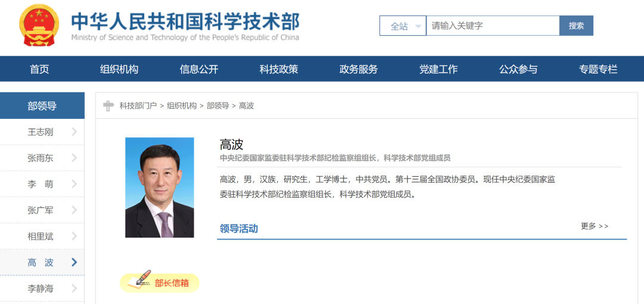
Task: Open 科技政策 navigation menu
Action: [x=278, y=69]
